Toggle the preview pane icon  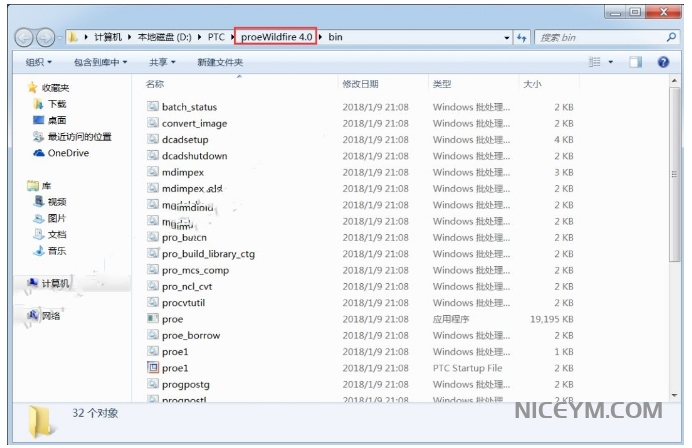[x=636, y=62]
